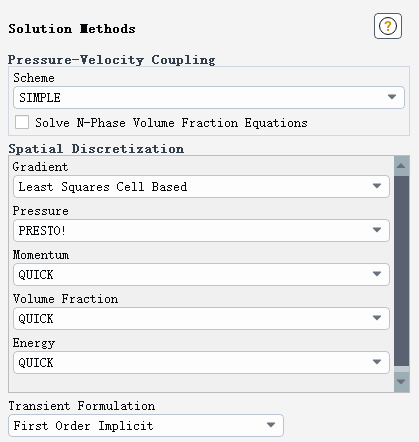Expand the Scheme dropdown arrow
This screenshot has width=419, height=442.
(392, 97)
